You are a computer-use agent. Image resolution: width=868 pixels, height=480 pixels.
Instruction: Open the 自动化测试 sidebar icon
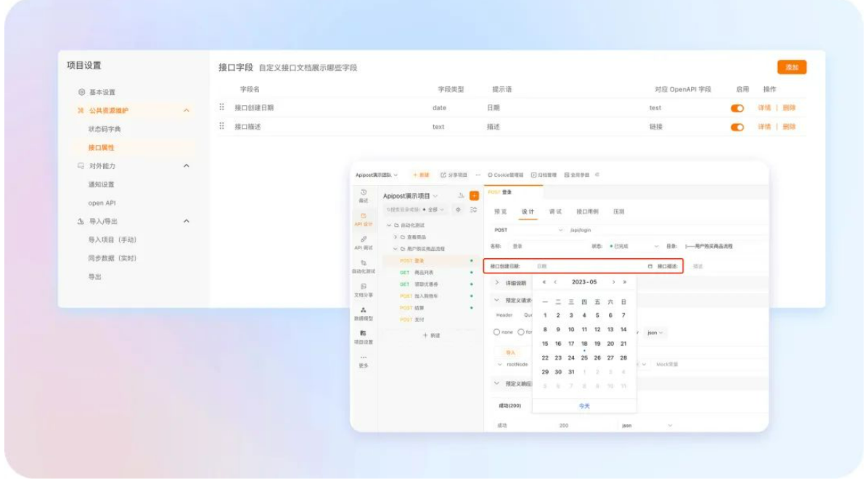(x=364, y=263)
